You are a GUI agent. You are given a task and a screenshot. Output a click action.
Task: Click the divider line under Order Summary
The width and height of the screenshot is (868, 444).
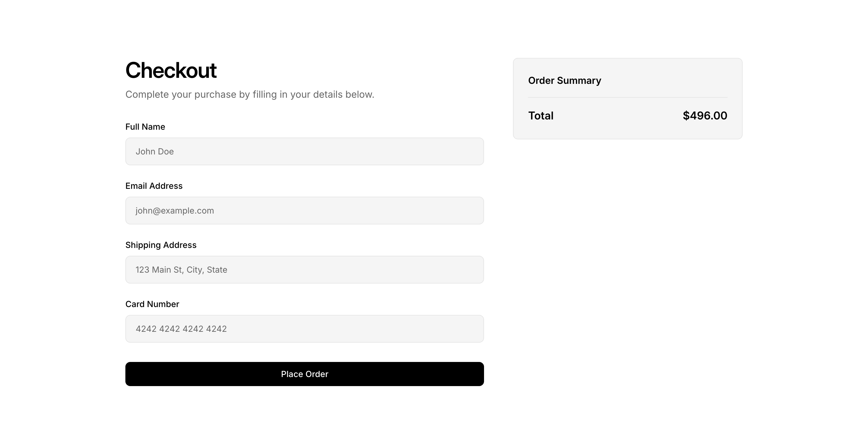627,97
